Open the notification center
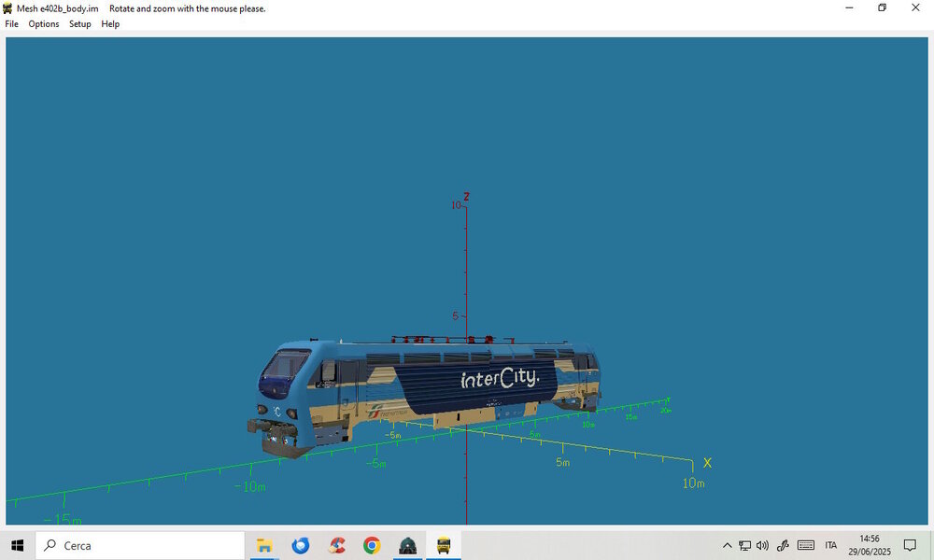Image resolution: width=934 pixels, height=560 pixels. (910, 545)
